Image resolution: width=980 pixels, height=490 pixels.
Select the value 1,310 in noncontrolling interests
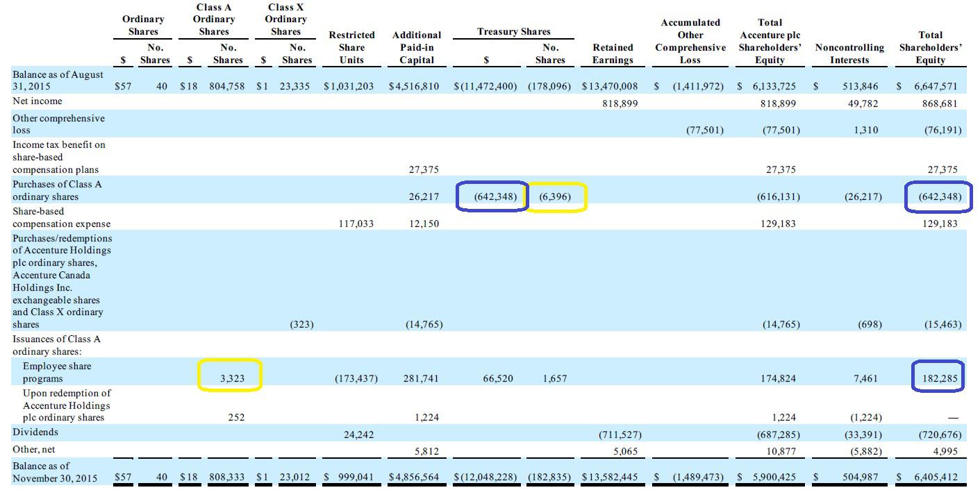point(865,130)
